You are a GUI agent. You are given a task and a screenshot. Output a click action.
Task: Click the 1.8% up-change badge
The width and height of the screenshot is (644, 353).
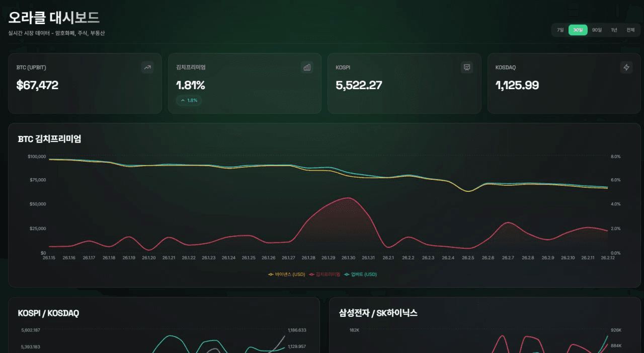point(190,101)
